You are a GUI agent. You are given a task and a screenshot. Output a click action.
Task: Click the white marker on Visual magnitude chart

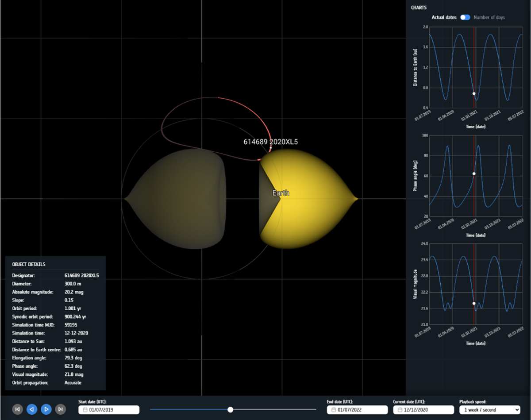click(474, 303)
